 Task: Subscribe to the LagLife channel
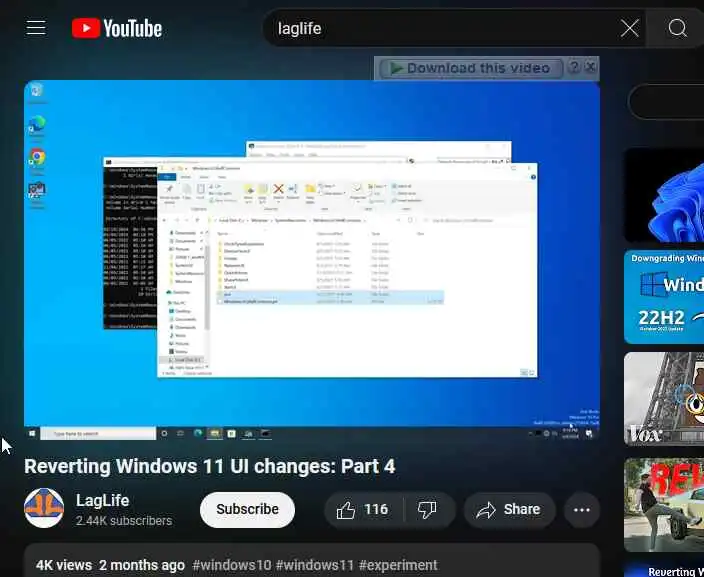click(247, 510)
